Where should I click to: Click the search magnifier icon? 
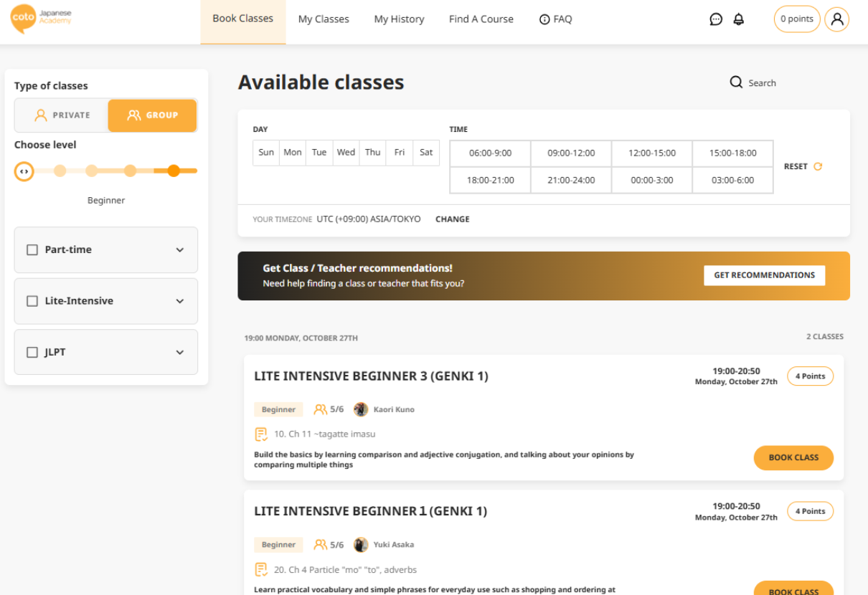point(736,82)
